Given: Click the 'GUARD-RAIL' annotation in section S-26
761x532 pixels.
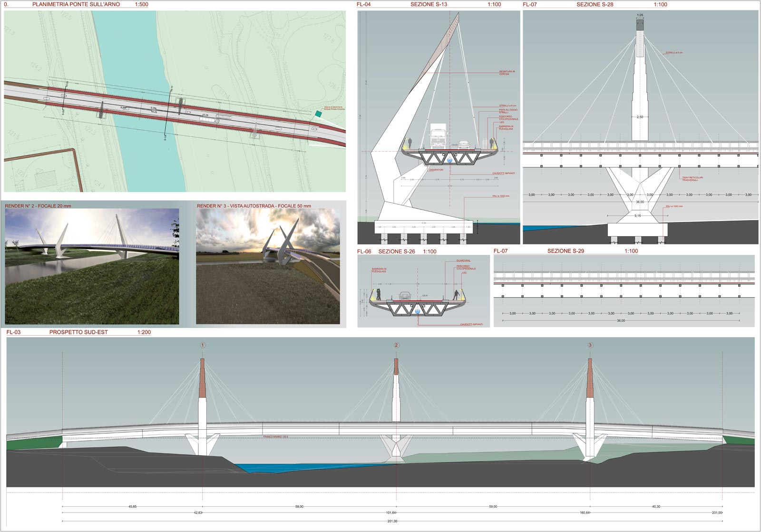Looking at the screenshot, I should pyautogui.click(x=463, y=261).
